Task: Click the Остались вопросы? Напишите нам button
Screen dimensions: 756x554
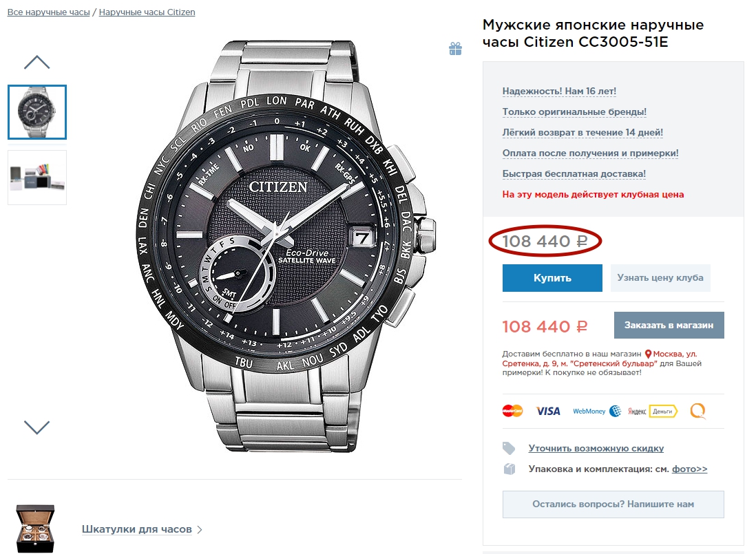Action: coord(613,504)
